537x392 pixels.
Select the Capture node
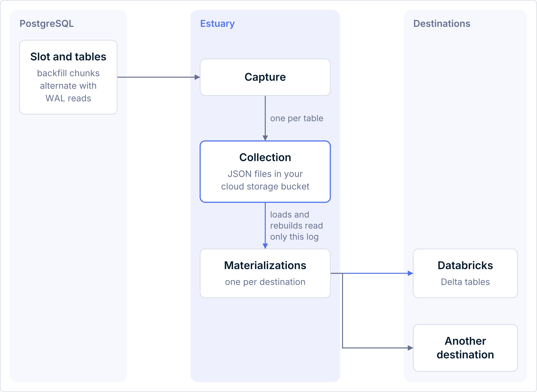[265, 77]
